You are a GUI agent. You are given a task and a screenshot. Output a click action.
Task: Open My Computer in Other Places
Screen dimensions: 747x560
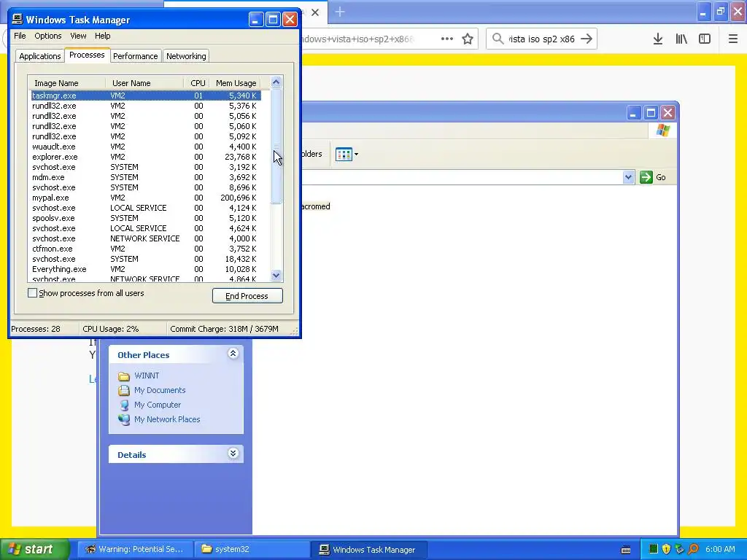click(158, 405)
